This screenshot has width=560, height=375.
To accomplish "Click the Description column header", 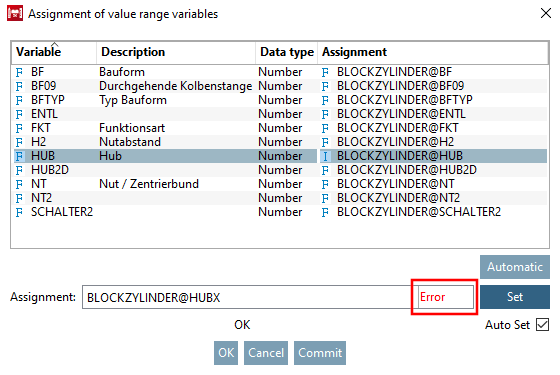I will (x=176, y=52).
